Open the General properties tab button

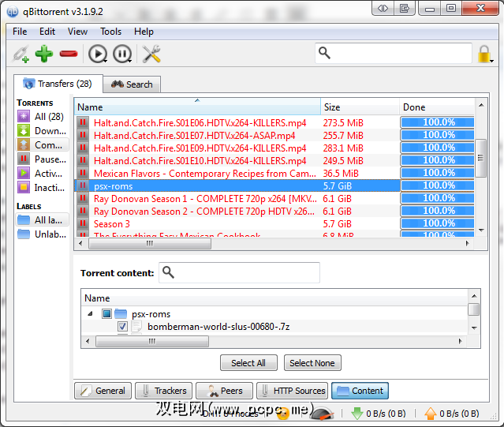pyautogui.click(x=103, y=391)
